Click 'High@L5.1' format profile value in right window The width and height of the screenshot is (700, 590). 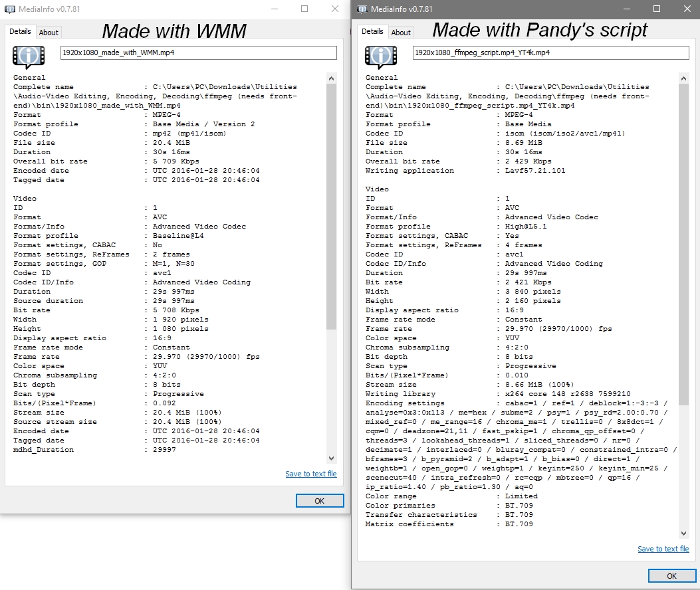526,227
